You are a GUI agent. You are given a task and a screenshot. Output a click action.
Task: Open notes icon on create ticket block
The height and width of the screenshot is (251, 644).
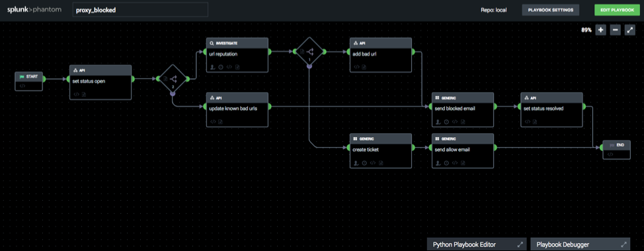380,163
